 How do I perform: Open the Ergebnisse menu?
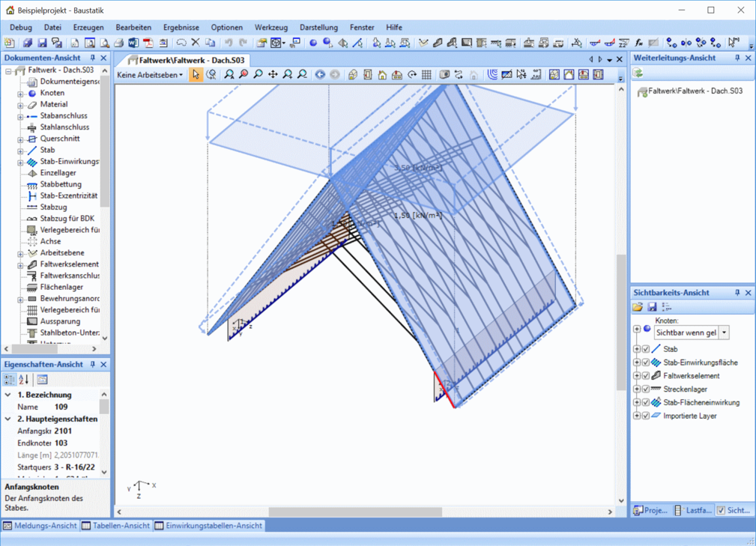point(181,27)
